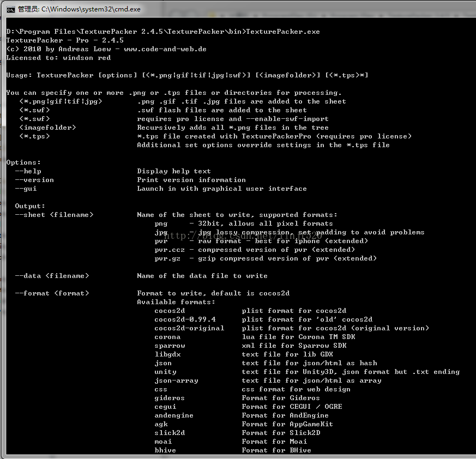Click the 'png - 32bit' format line
The width and height of the screenshot is (476, 459).
pyautogui.click(x=244, y=224)
